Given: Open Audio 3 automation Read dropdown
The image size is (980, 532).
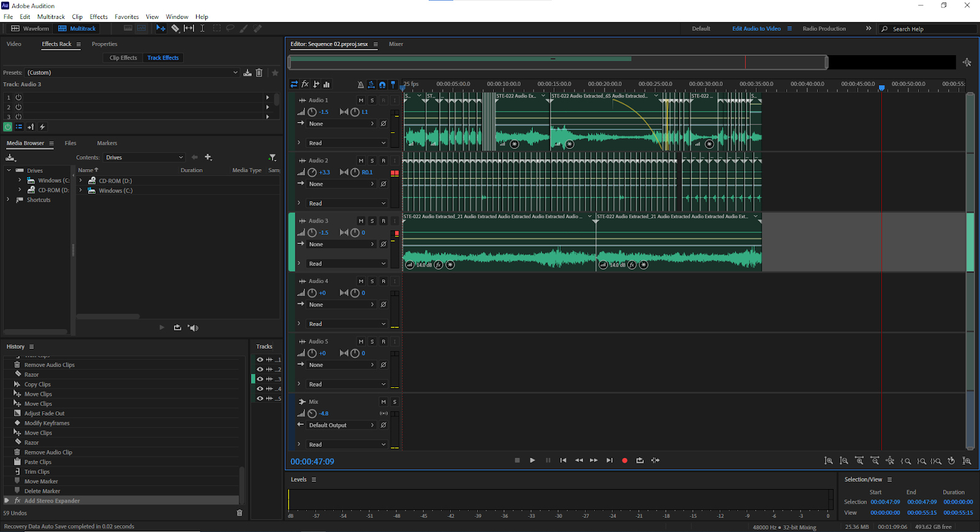Looking at the screenshot, I should (347, 264).
